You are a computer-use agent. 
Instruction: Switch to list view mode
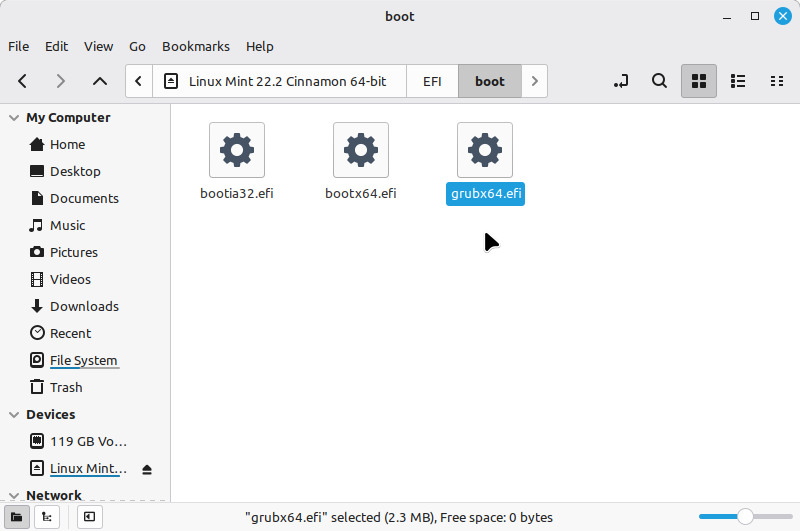[738, 81]
